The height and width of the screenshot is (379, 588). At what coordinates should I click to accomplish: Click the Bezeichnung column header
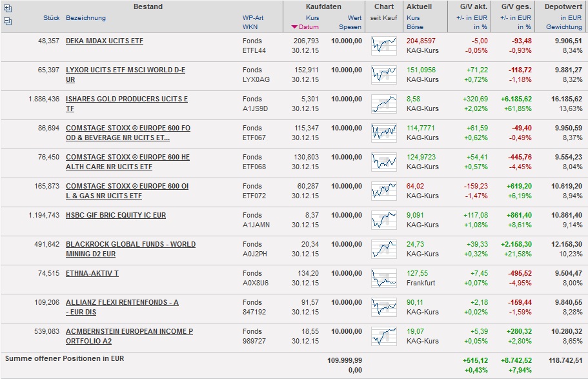click(x=85, y=17)
